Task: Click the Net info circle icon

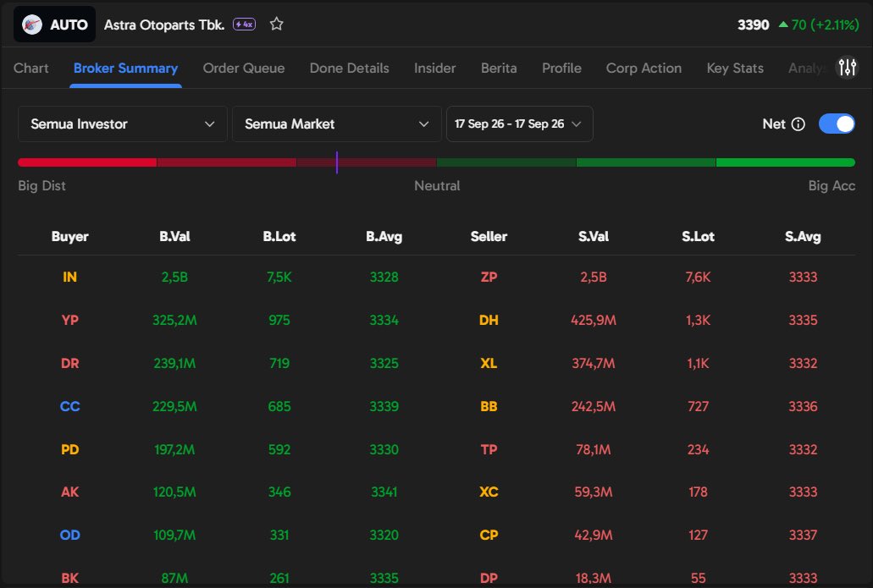Action: (798, 124)
